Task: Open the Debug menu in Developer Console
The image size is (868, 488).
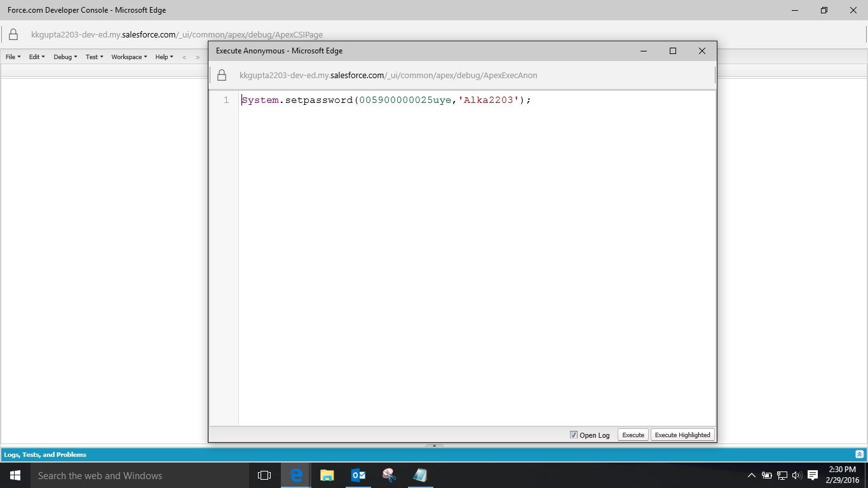Action: tap(65, 57)
